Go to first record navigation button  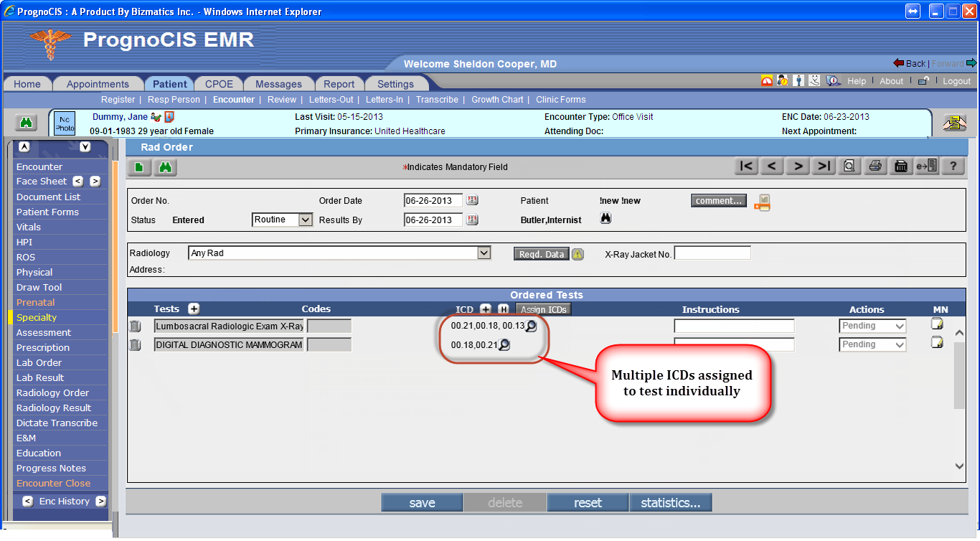click(746, 166)
